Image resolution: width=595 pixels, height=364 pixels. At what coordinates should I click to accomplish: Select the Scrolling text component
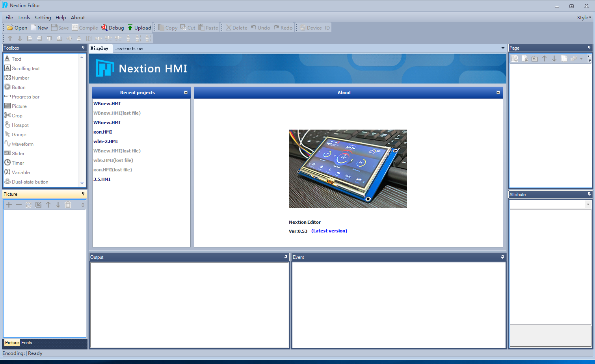click(x=22, y=68)
